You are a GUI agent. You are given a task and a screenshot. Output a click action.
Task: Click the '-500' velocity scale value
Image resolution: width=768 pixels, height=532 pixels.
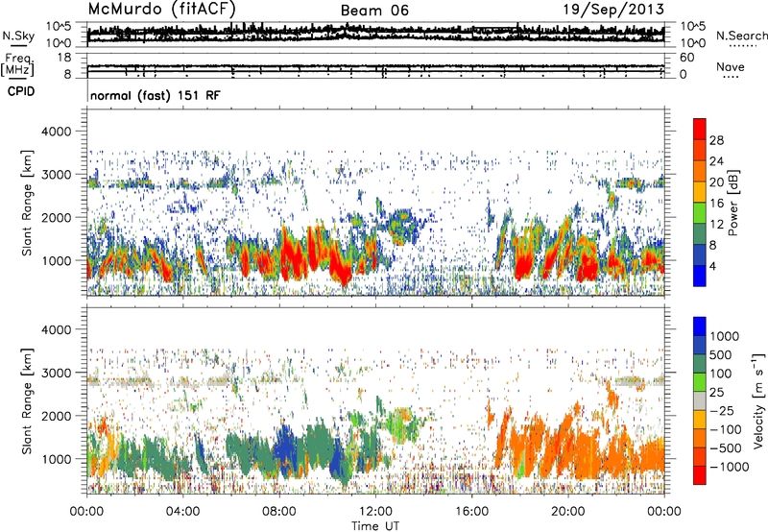pyautogui.click(x=726, y=448)
